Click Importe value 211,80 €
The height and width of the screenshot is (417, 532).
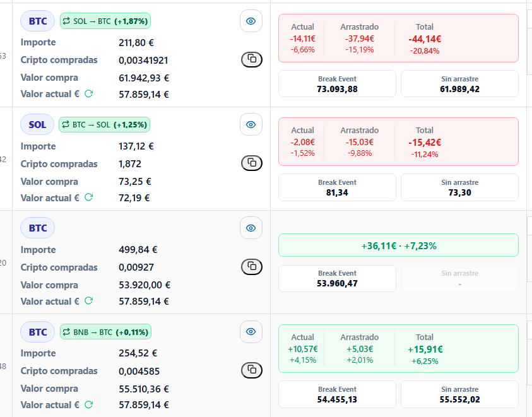136,43
